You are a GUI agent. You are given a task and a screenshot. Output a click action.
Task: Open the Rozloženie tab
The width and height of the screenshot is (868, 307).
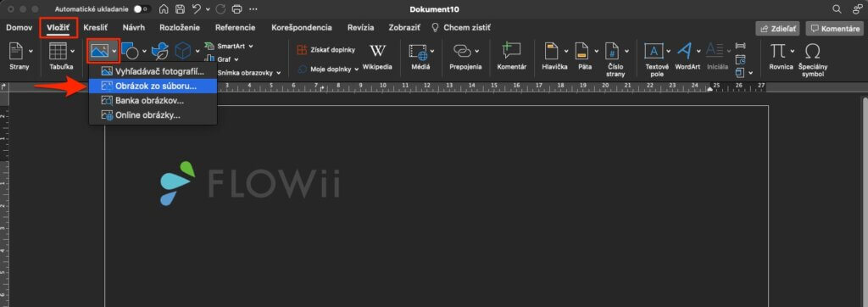[180, 27]
